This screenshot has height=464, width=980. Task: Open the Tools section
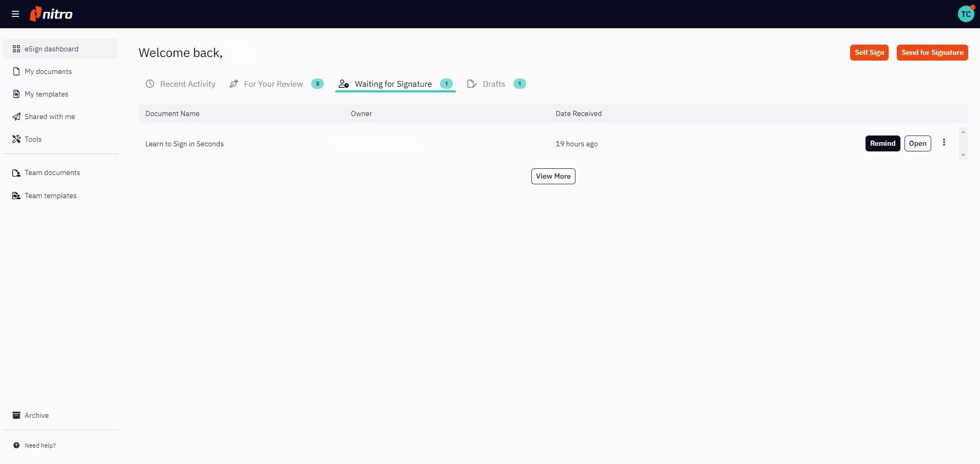(16, 139)
